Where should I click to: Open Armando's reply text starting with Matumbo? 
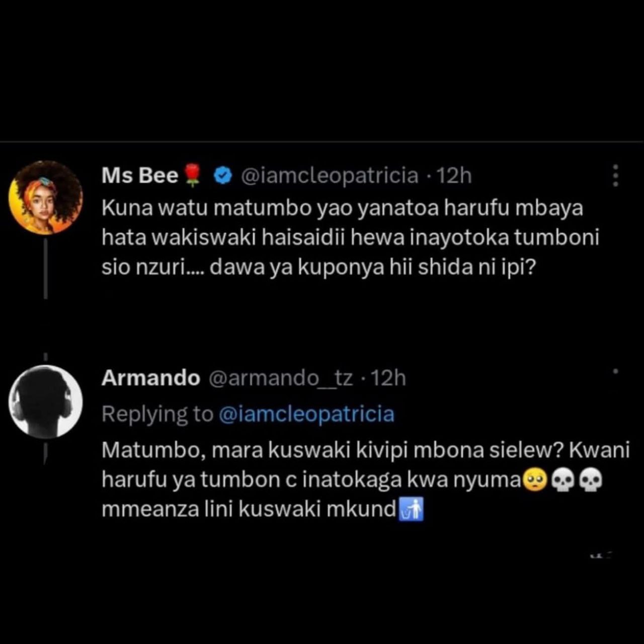[365, 480]
